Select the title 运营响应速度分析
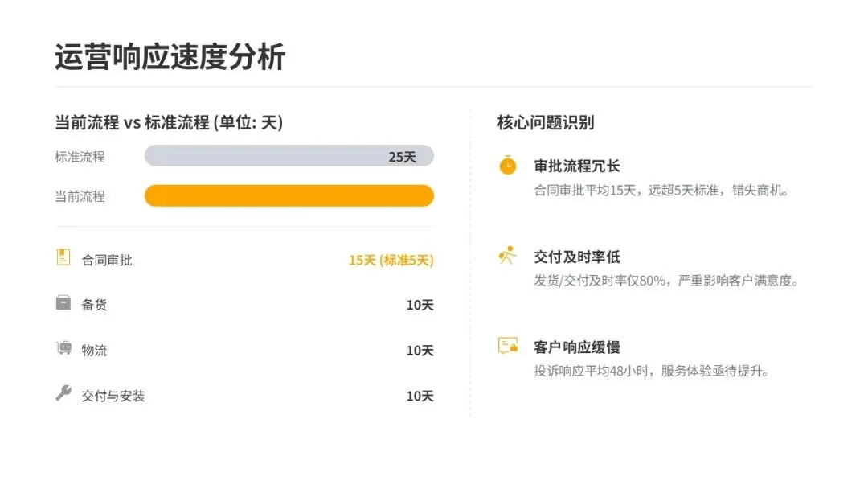 click(170, 58)
